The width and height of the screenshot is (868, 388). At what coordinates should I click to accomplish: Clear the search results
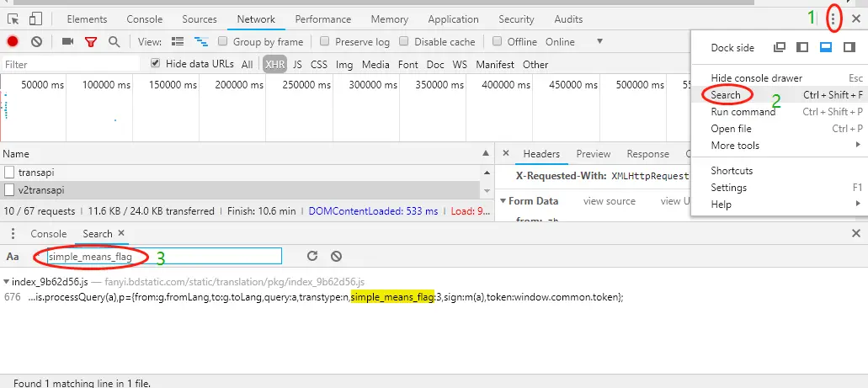[336, 256]
